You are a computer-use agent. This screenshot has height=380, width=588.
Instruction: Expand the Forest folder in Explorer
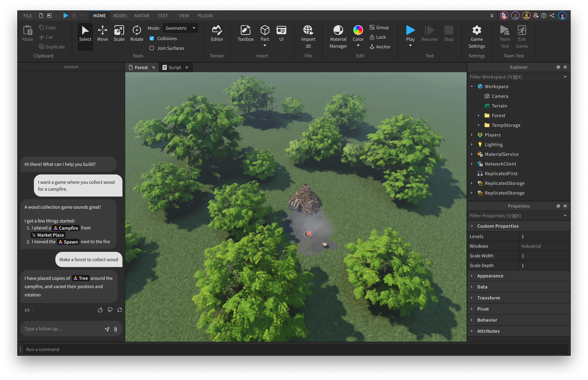[479, 116]
